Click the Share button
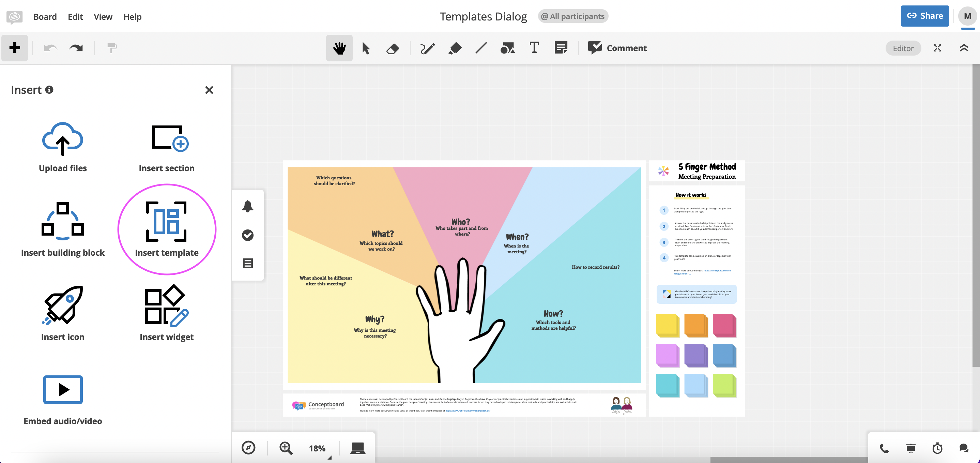This screenshot has height=463, width=980. (x=924, y=16)
